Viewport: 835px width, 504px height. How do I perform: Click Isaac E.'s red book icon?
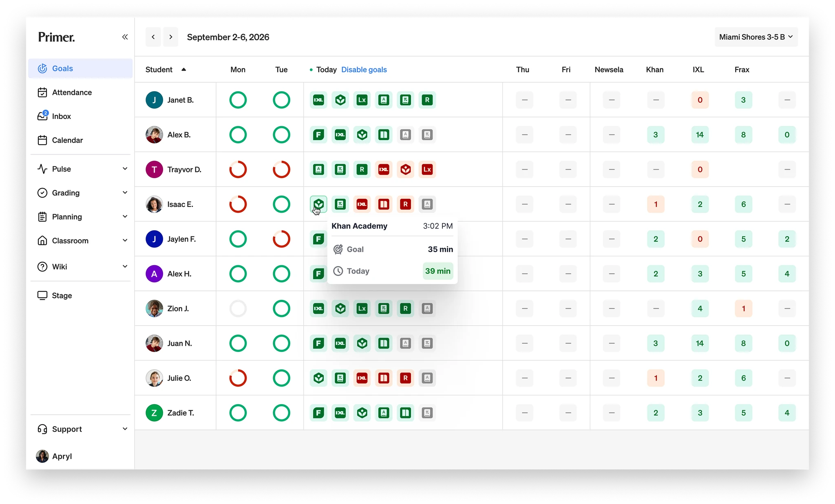[x=384, y=204]
